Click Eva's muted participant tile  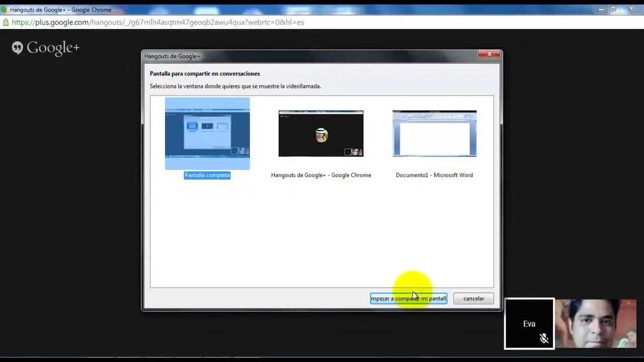click(x=529, y=324)
